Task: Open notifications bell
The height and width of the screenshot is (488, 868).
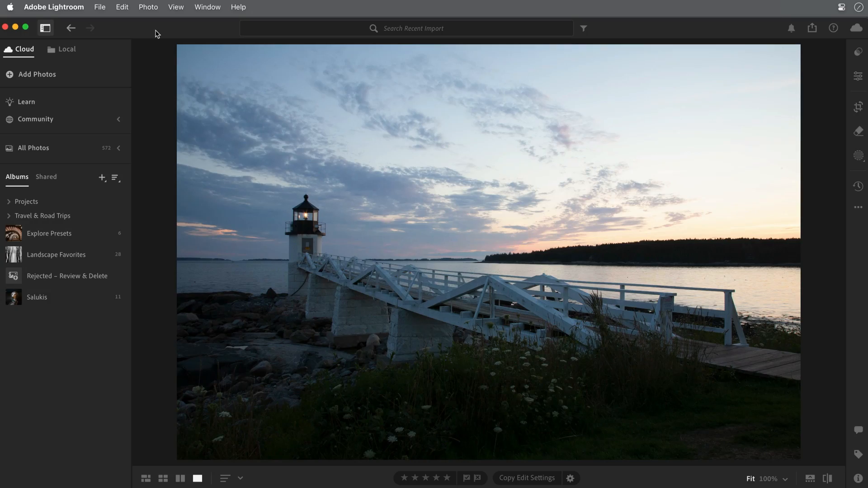Action: click(791, 28)
